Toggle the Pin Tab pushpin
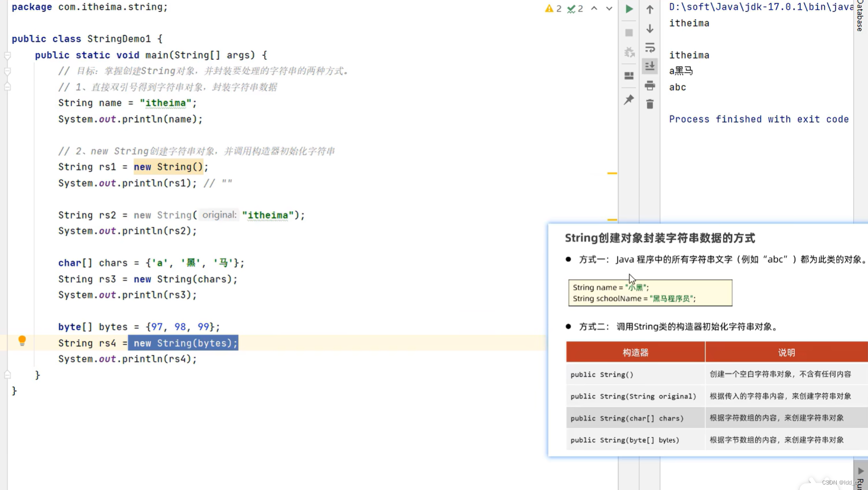Viewport: 868px width, 490px height. (x=629, y=99)
